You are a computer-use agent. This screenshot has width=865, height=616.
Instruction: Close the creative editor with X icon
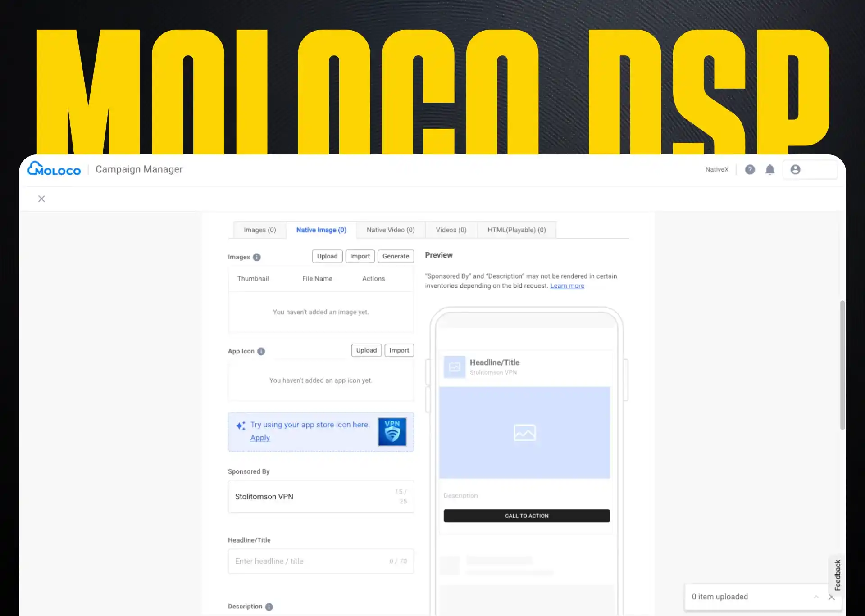click(41, 199)
